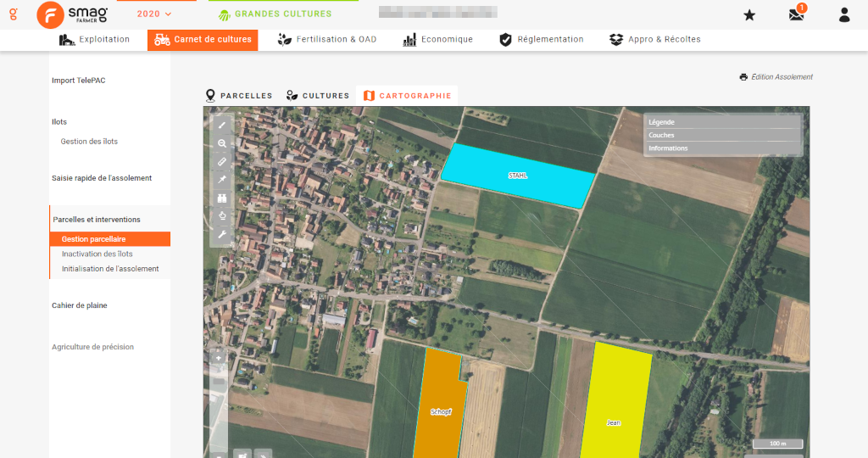
Task: Click the favorites star icon
Action: click(749, 14)
